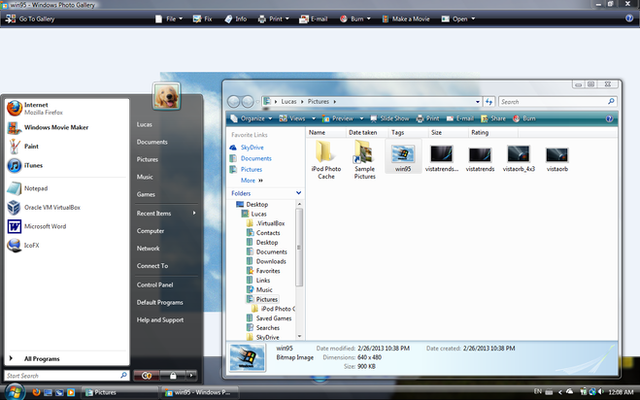The width and height of the screenshot is (640, 400).
Task: Open address bar history dropdown
Action: [x=478, y=102]
